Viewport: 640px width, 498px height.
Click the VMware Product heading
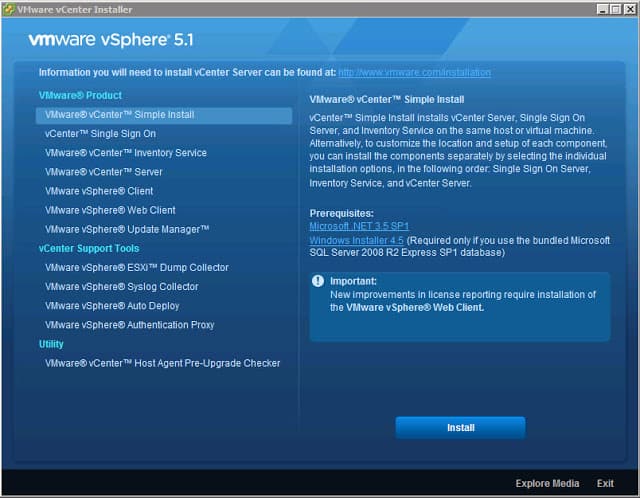pos(80,96)
